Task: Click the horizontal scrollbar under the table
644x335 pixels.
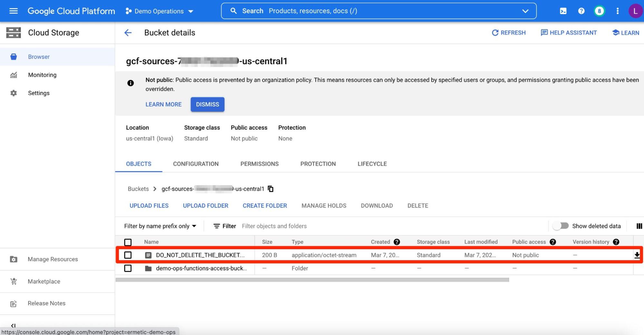Action: coord(312,280)
